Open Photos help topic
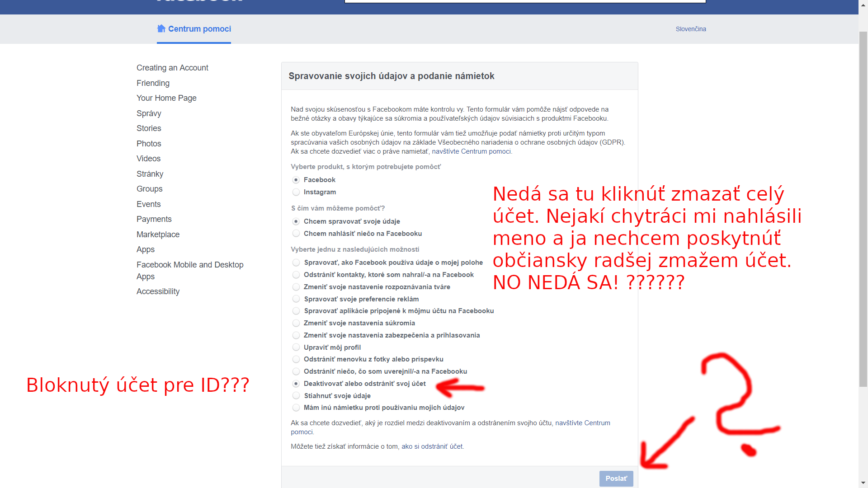Image resolution: width=868 pixels, height=488 pixels. pos(149,144)
